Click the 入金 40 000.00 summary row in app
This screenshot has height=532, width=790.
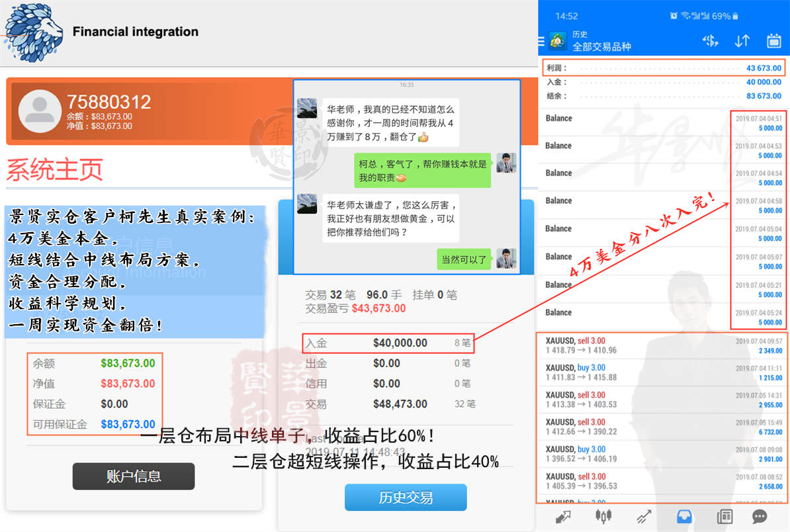tap(664, 82)
